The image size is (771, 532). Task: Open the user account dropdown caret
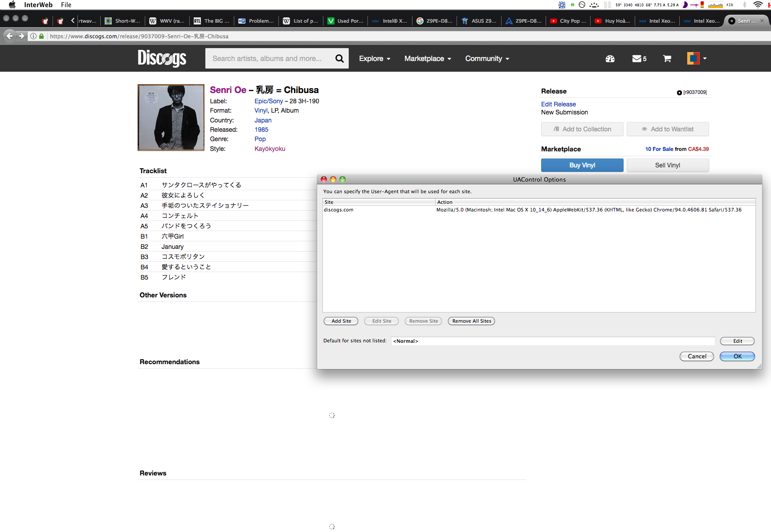(705, 58)
